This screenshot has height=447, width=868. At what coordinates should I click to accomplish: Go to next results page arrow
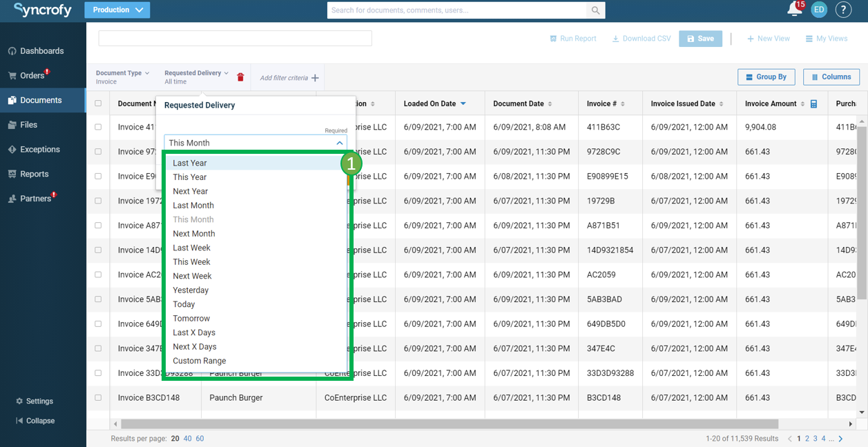coord(840,439)
